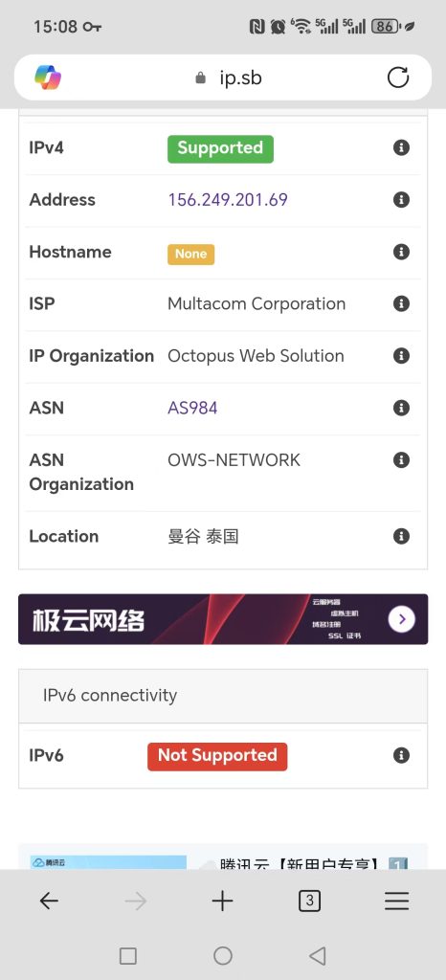
Task: Tap info icon for ASN Organization
Action: pyautogui.click(x=401, y=460)
